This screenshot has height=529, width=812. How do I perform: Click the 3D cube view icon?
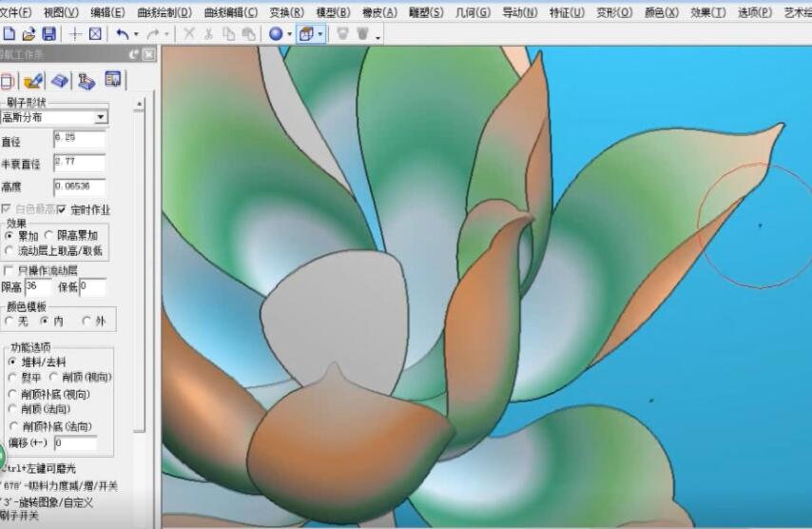(306, 33)
